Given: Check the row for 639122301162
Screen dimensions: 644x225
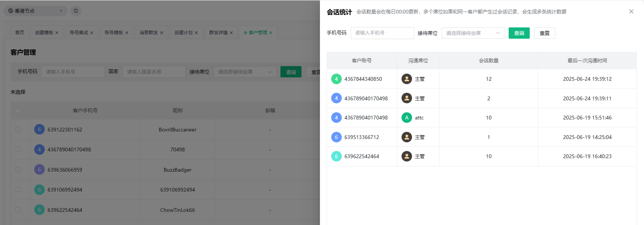Looking at the screenshot, I should pos(18,129).
